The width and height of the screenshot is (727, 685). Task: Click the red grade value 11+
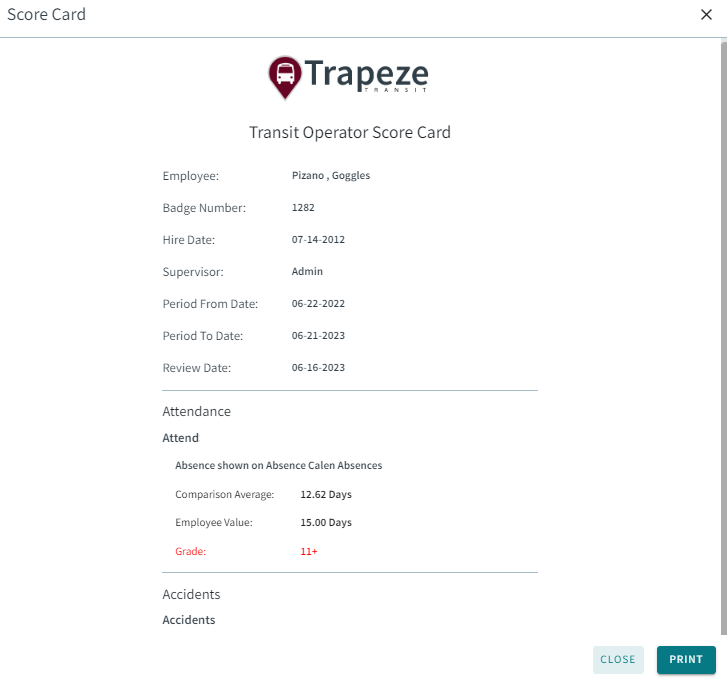[309, 551]
